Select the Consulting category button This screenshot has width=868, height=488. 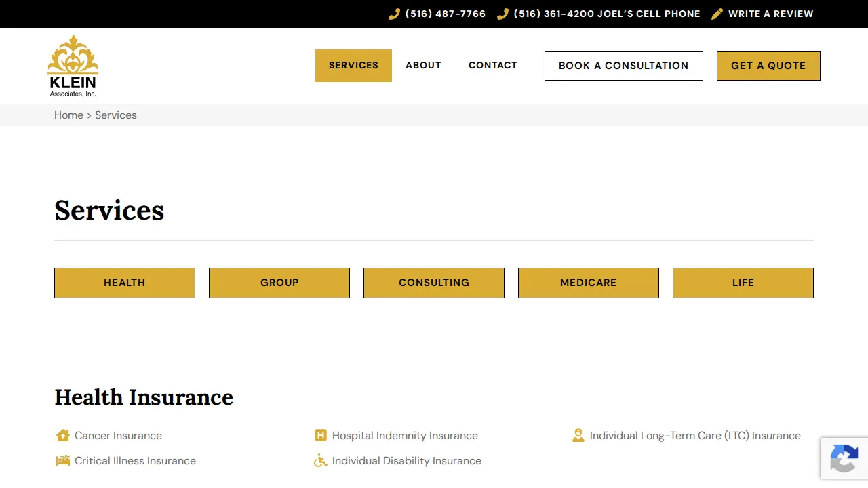pyautogui.click(x=434, y=283)
